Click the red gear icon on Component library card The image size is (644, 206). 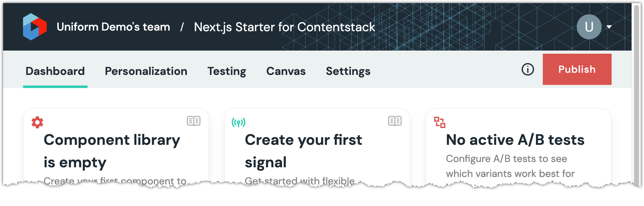pos(37,122)
